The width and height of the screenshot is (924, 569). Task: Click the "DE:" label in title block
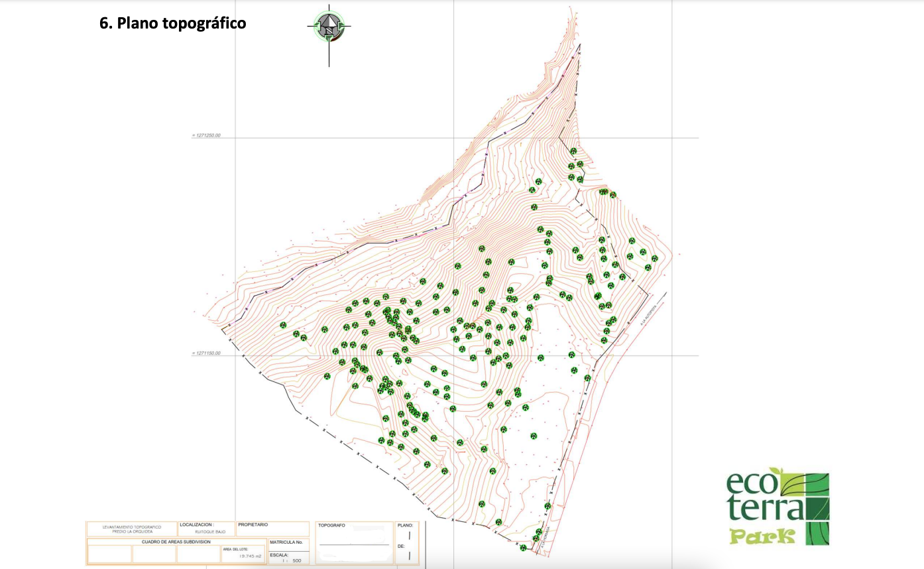pos(401,546)
